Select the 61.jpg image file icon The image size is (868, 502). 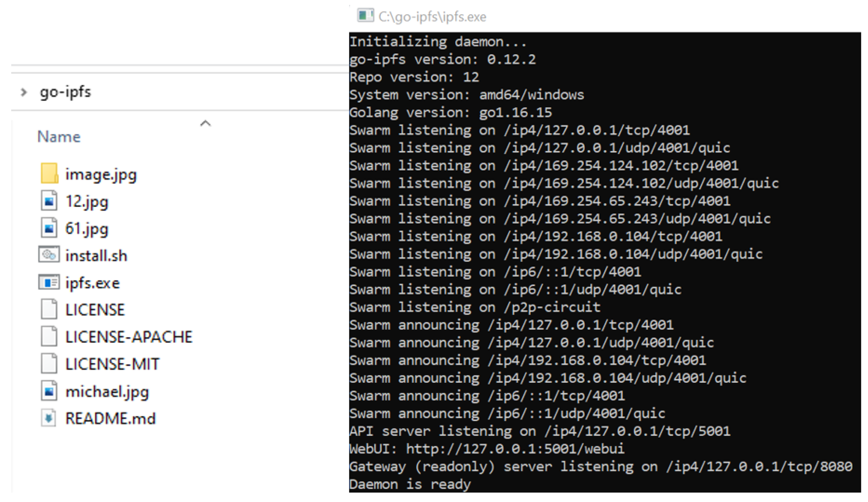click(x=49, y=228)
